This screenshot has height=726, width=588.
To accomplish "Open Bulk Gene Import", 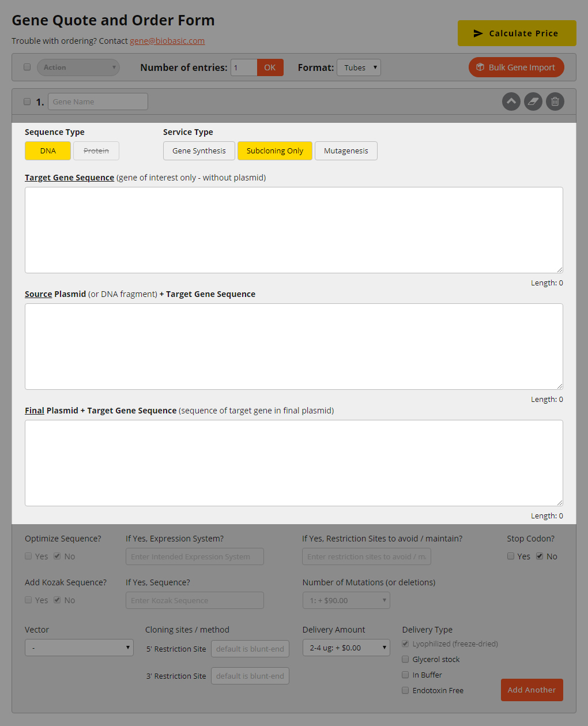I will (516, 67).
